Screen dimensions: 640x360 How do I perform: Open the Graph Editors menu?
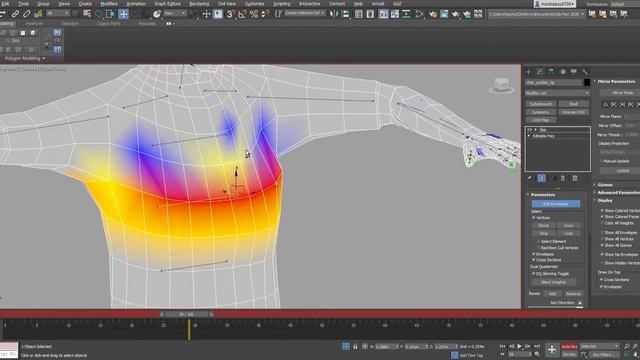[x=167, y=4]
